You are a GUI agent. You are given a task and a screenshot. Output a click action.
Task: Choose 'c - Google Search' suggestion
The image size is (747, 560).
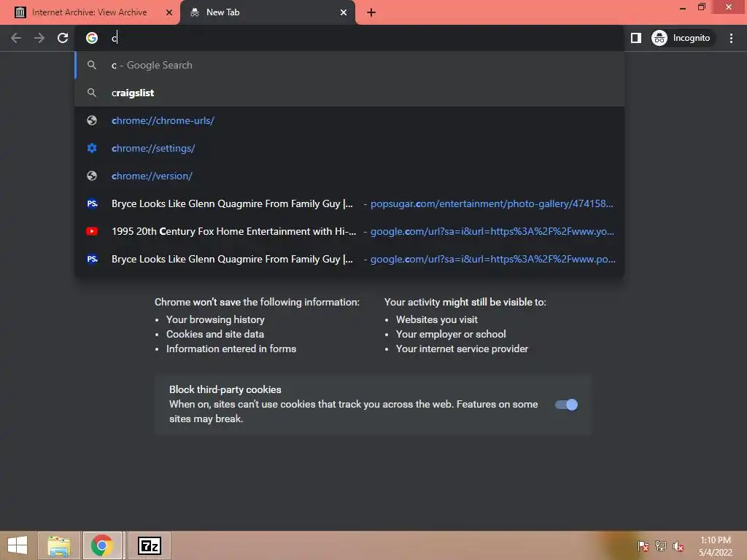click(349, 65)
